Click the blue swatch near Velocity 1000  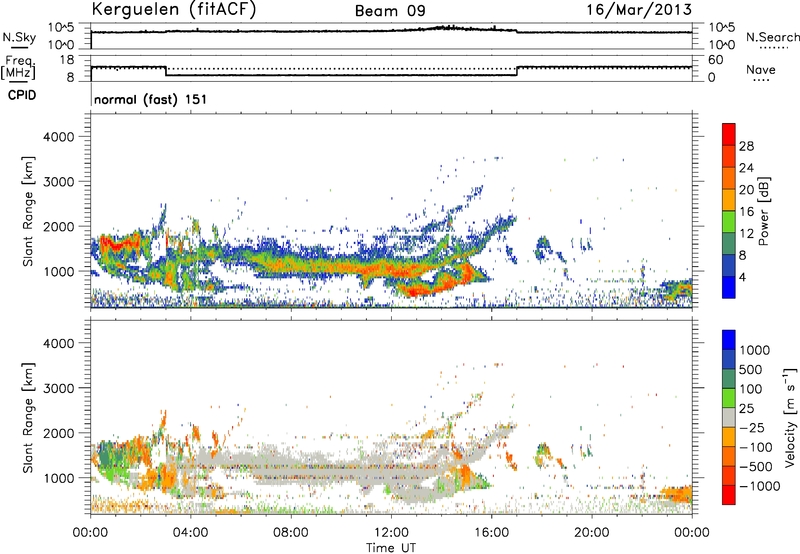(x=729, y=339)
